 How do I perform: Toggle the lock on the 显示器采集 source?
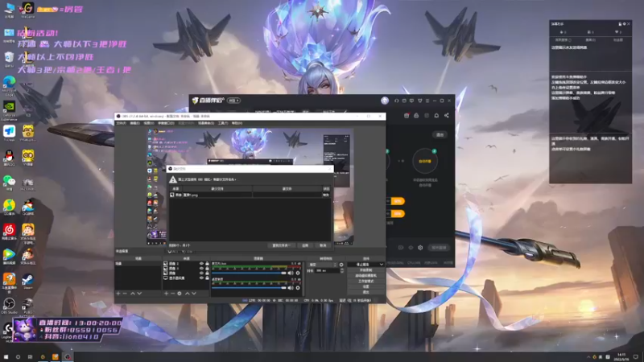click(x=207, y=278)
